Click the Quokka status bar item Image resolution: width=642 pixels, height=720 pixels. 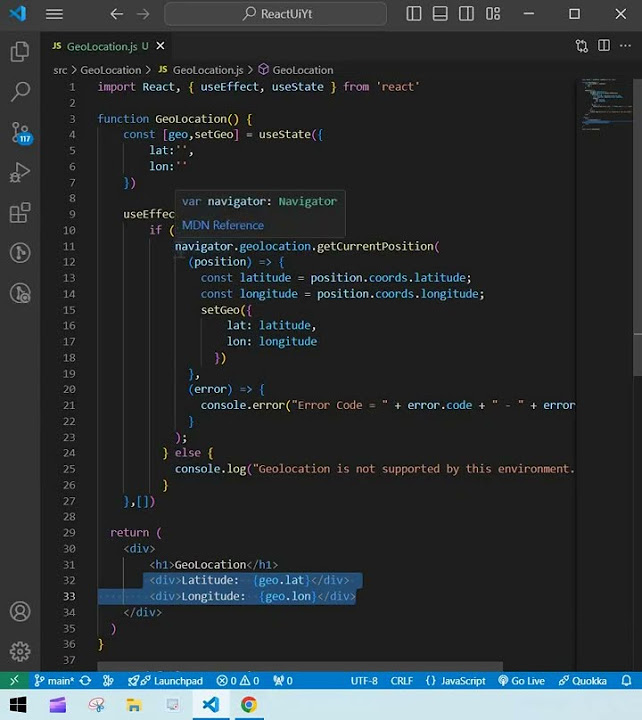coord(582,681)
